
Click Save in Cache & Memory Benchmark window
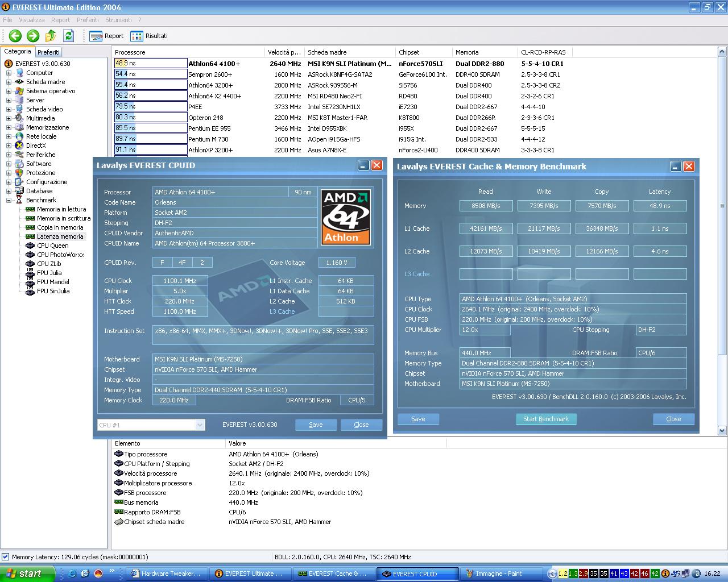pyautogui.click(x=418, y=419)
